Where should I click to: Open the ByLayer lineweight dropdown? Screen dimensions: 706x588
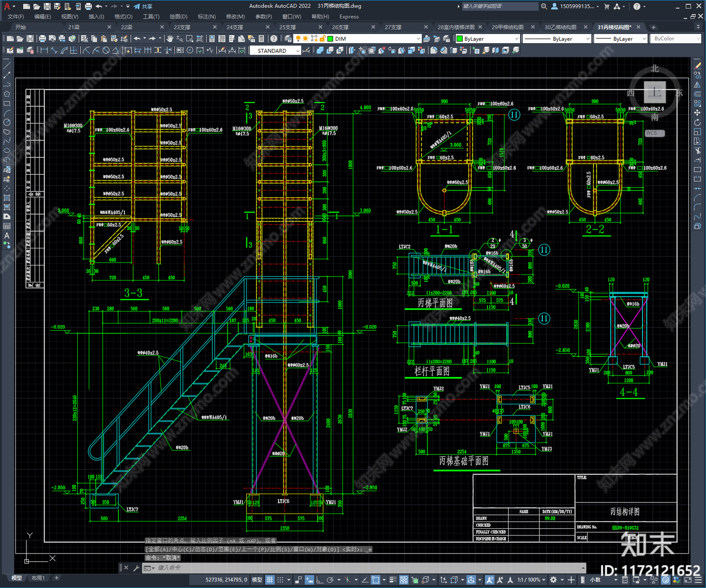(x=644, y=39)
